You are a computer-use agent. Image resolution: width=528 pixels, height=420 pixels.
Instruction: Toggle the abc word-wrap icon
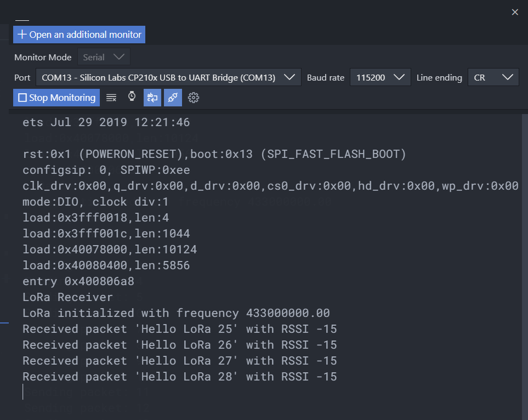(x=152, y=98)
